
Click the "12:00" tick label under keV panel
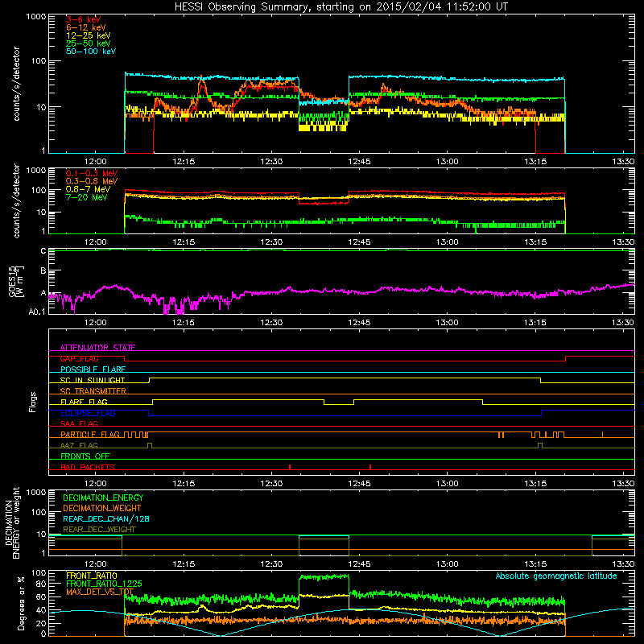point(95,162)
